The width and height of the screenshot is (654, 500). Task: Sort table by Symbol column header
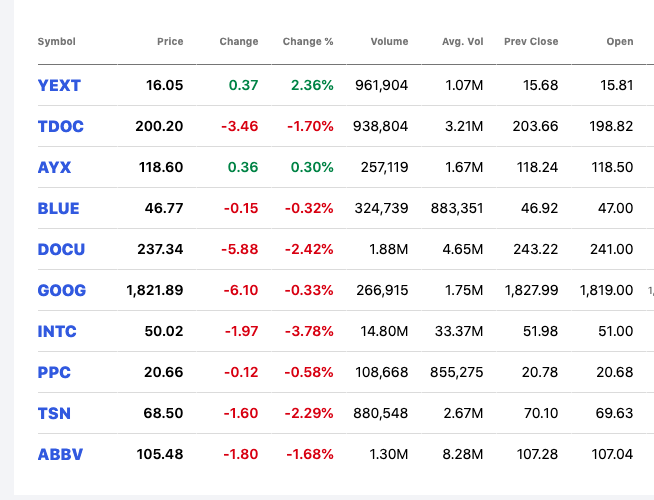click(56, 42)
